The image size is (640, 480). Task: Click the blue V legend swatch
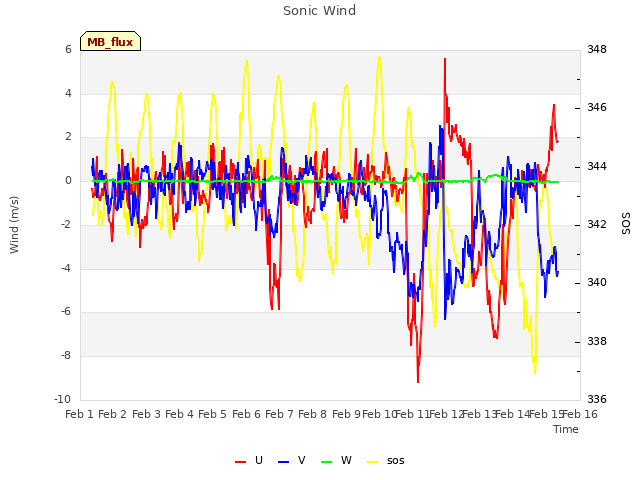point(283,462)
